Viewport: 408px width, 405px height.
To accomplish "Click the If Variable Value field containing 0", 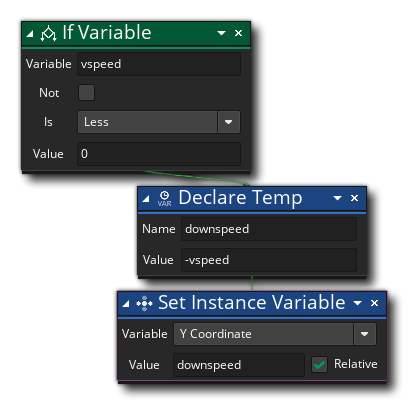I will pyautogui.click(x=159, y=154).
